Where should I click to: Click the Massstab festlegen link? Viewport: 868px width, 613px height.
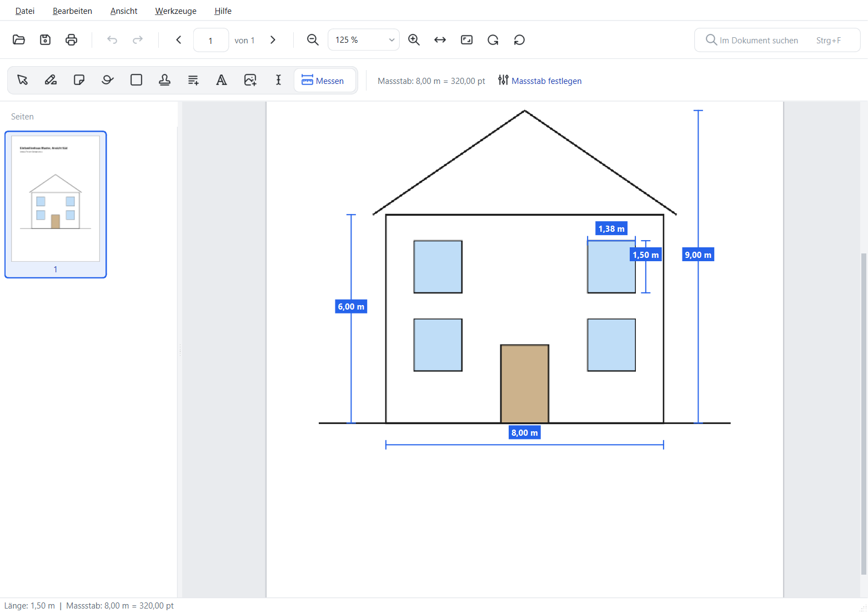(540, 81)
